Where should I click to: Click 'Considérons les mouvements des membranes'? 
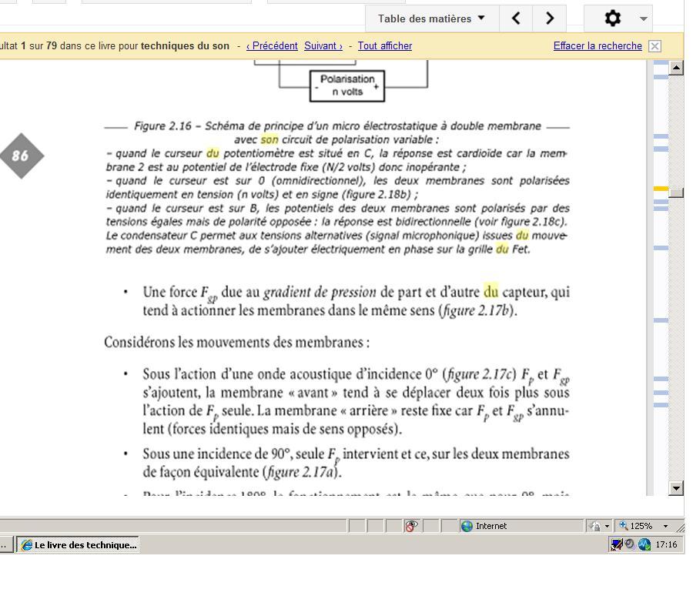[x=233, y=343]
